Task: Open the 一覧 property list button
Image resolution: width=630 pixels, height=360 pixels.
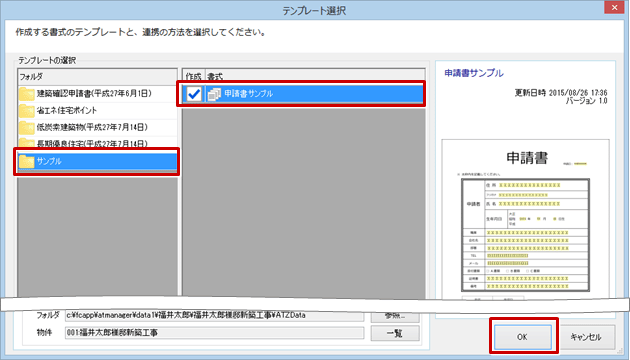Action: pos(395,333)
